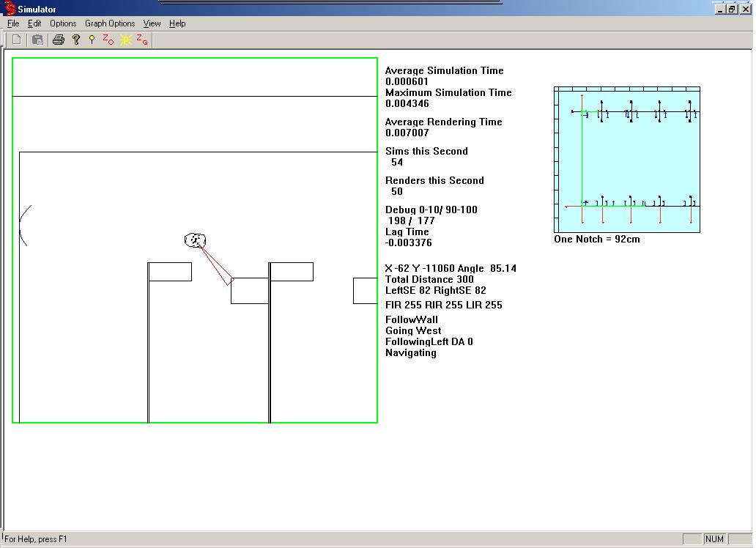Click the light blue overview map thumbnail
The image size is (756, 548).
[x=627, y=160]
